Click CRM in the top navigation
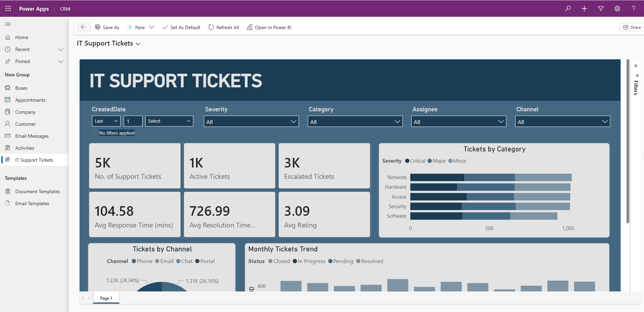The height and width of the screenshot is (312, 644). click(x=65, y=8)
